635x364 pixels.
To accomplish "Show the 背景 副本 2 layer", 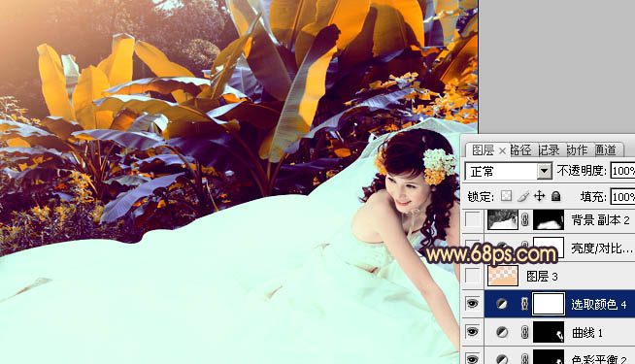I will coord(472,220).
